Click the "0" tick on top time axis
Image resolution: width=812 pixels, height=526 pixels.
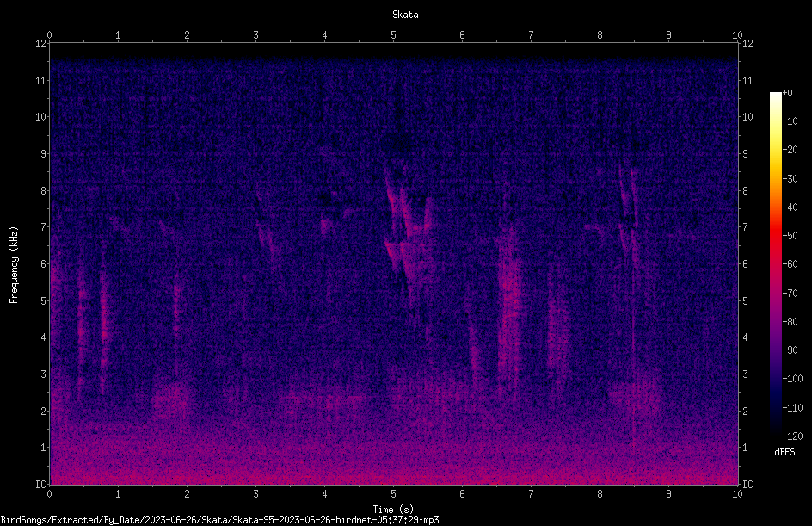click(x=49, y=35)
